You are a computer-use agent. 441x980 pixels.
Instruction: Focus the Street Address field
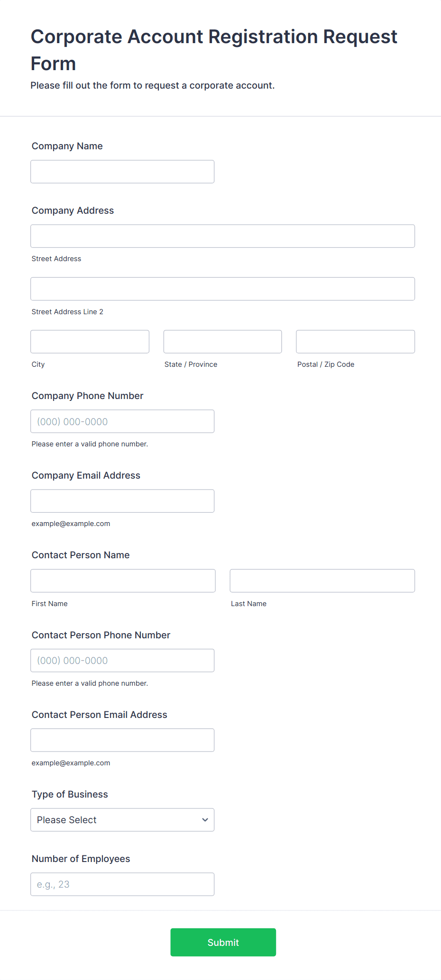point(222,236)
